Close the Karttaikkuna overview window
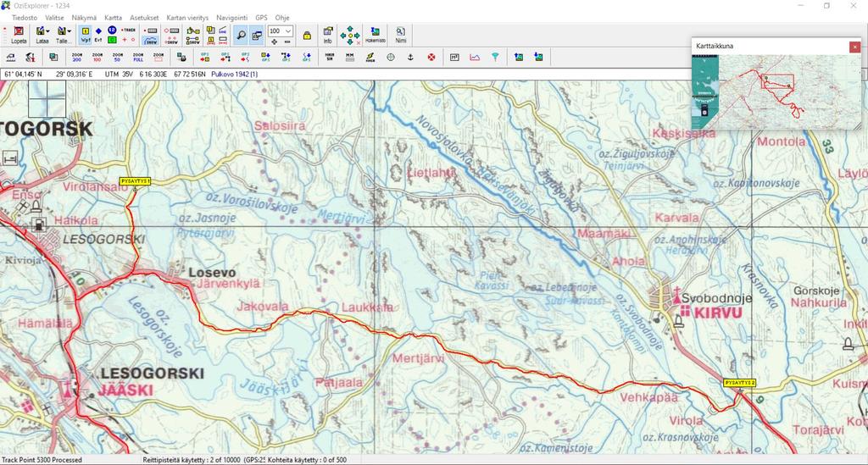Image resolution: width=868 pixels, height=465 pixels. 854,47
